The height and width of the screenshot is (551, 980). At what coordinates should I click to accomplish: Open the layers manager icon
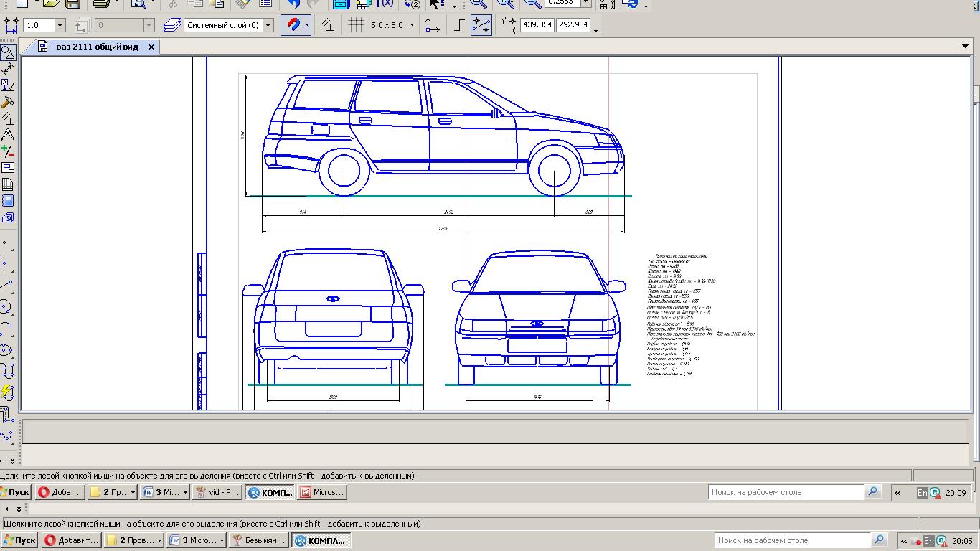pyautogui.click(x=171, y=25)
